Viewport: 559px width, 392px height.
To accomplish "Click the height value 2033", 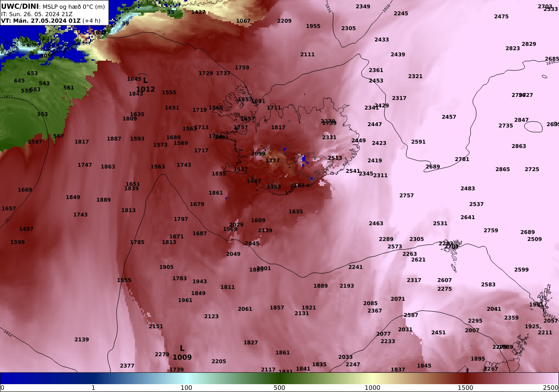I will click(345, 357).
